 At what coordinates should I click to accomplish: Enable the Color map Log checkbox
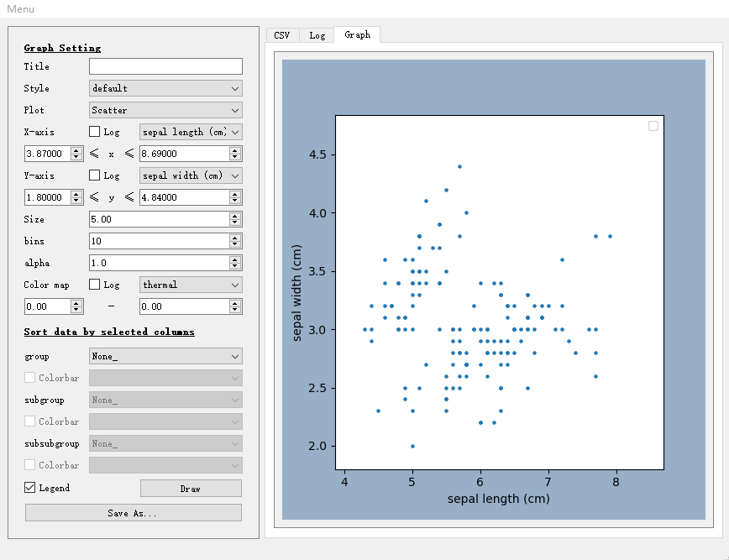[94, 285]
